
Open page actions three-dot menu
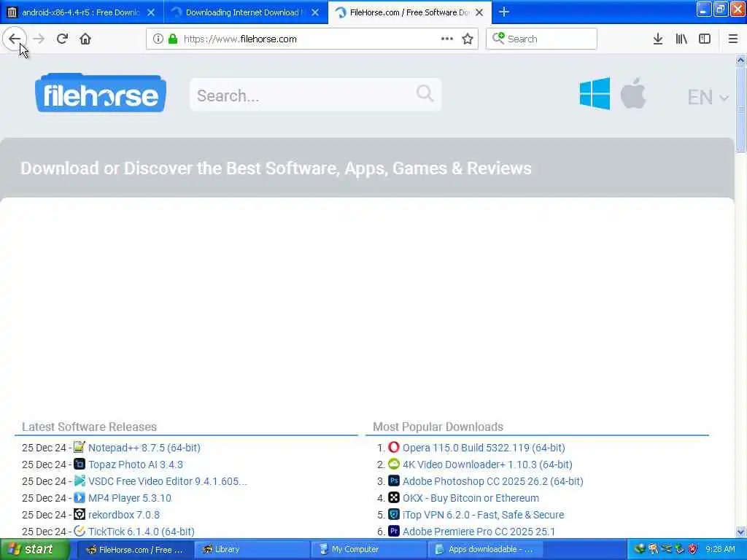click(x=447, y=39)
